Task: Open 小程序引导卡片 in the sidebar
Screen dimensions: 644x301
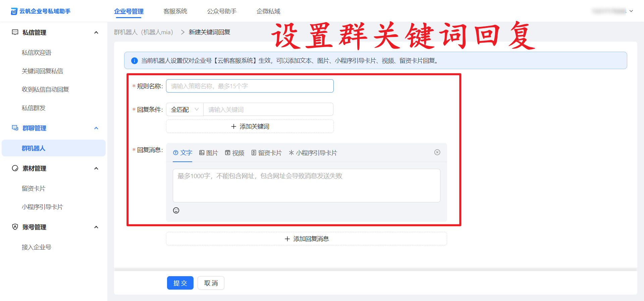Action: 43,207
